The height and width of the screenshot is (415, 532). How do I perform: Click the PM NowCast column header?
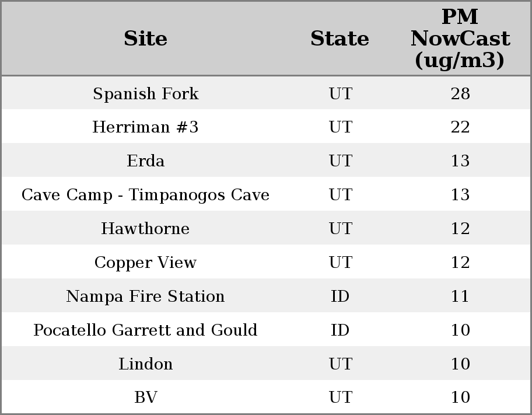[x=460, y=39]
